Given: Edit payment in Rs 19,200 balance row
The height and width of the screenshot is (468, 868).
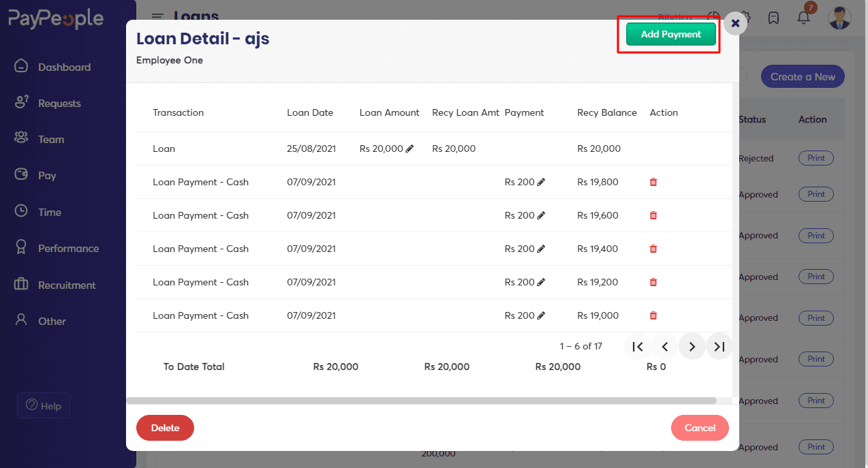Looking at the screenshot, I should (541, 282).
